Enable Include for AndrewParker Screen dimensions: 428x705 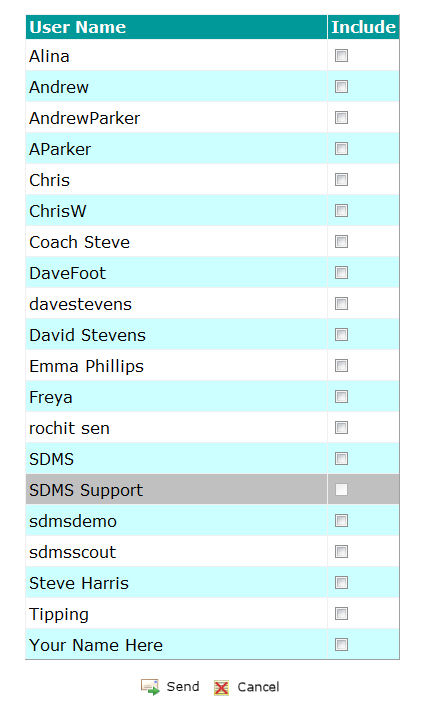341,118
